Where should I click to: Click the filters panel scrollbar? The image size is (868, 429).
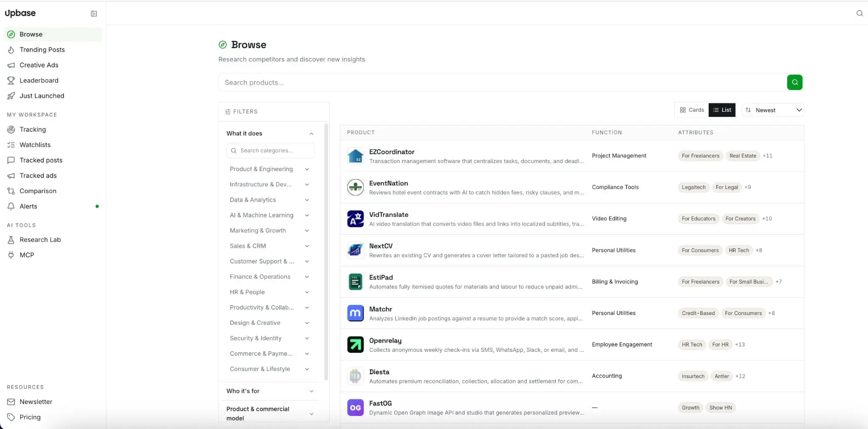click(326, 252)
